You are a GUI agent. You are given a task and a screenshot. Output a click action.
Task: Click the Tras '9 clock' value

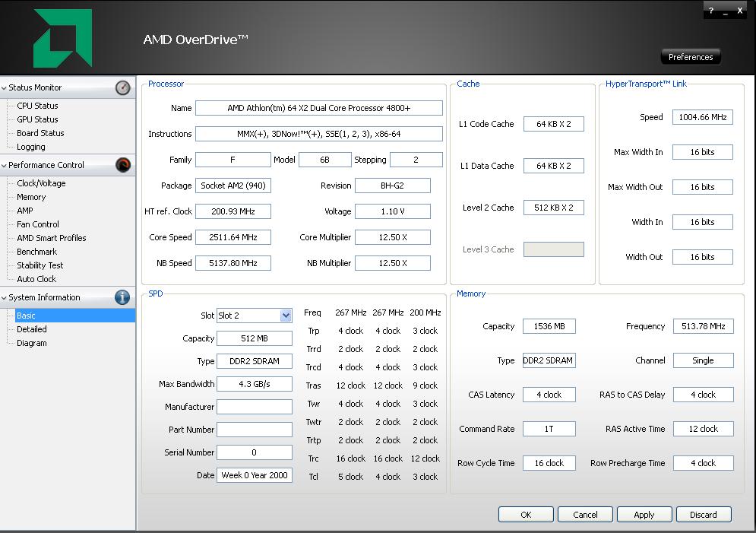pyautogui.click(x=425, y=385)
